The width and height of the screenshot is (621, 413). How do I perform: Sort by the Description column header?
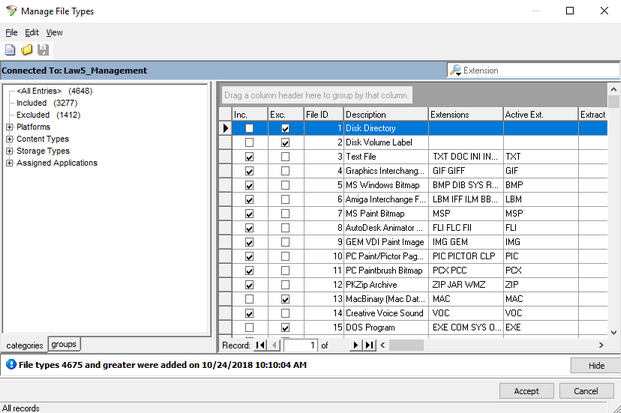[x=386, y=114]
